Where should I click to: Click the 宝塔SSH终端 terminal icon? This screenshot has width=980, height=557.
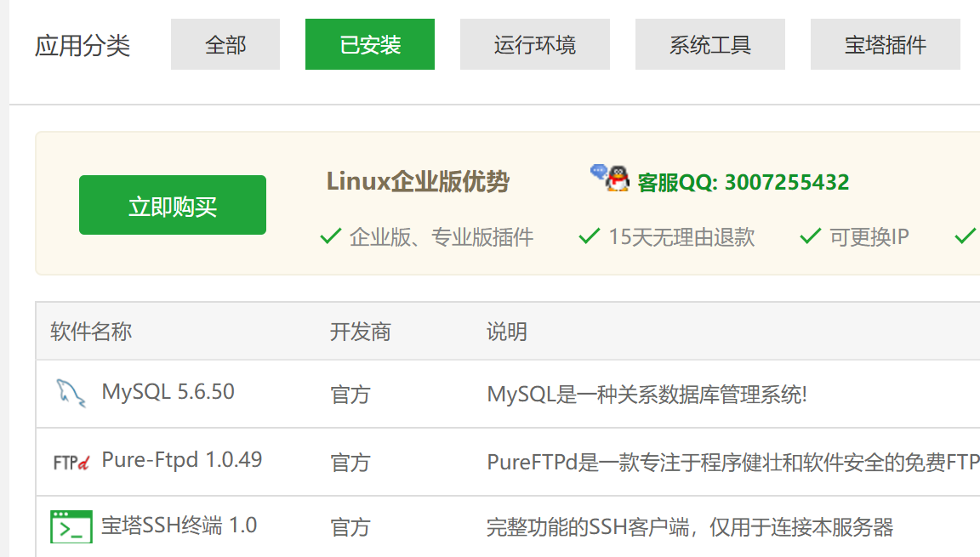[71, 526]
